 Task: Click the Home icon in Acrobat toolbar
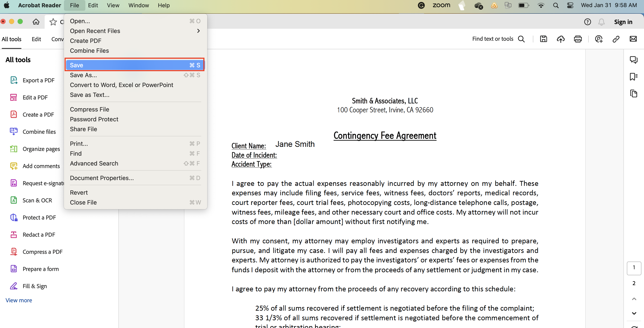(x=36, y=22)
